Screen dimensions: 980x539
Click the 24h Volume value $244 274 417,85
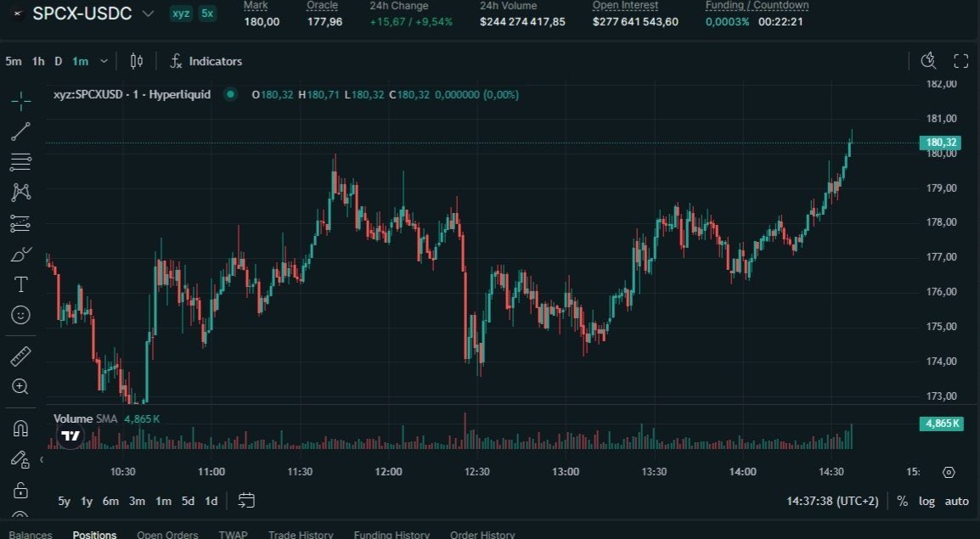(x=522, y=22)
